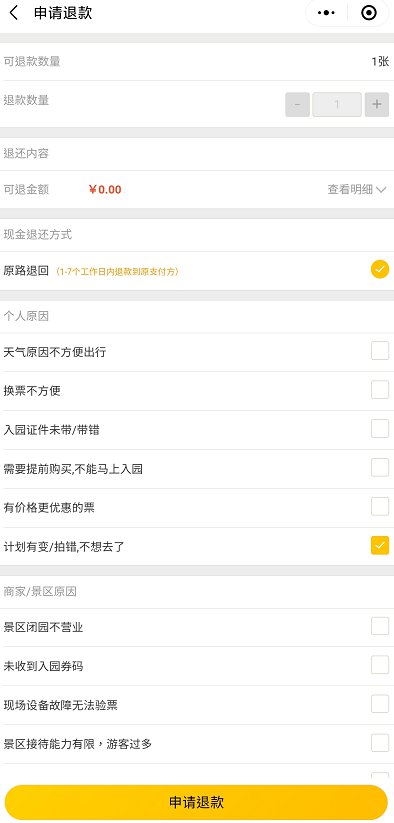Go back using the arrow icon

(14, 13)
